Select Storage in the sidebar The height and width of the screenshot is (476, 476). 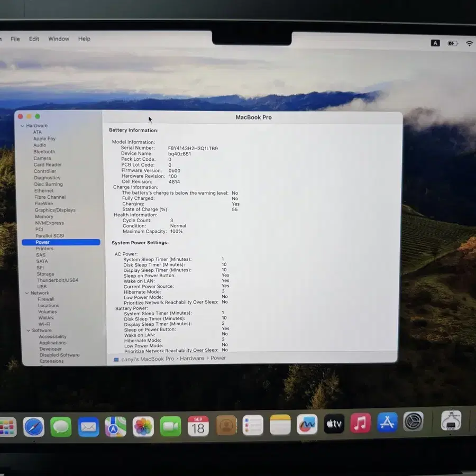[x=45, y=274]
